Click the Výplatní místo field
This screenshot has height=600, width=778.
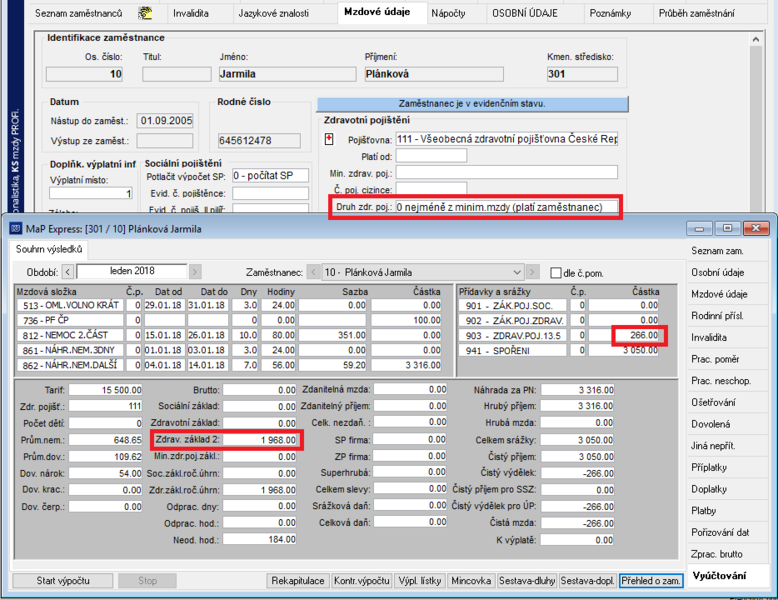coord(91,193)
